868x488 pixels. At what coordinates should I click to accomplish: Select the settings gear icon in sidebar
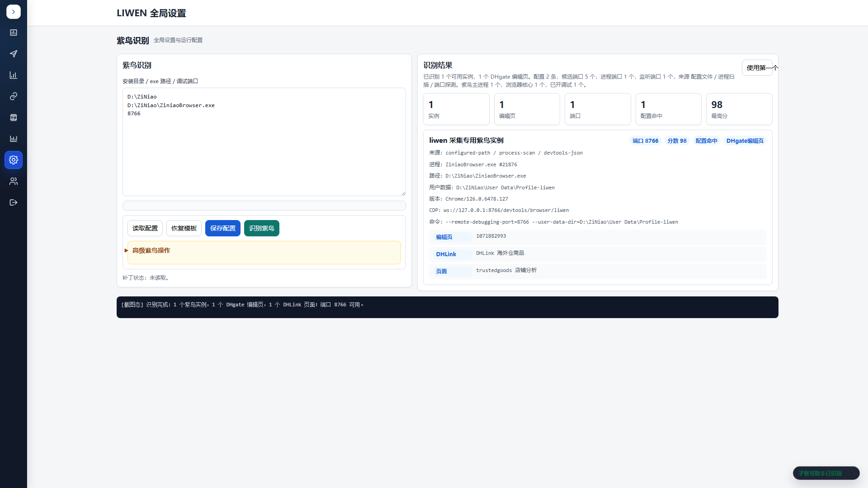[x=14, y=160]
